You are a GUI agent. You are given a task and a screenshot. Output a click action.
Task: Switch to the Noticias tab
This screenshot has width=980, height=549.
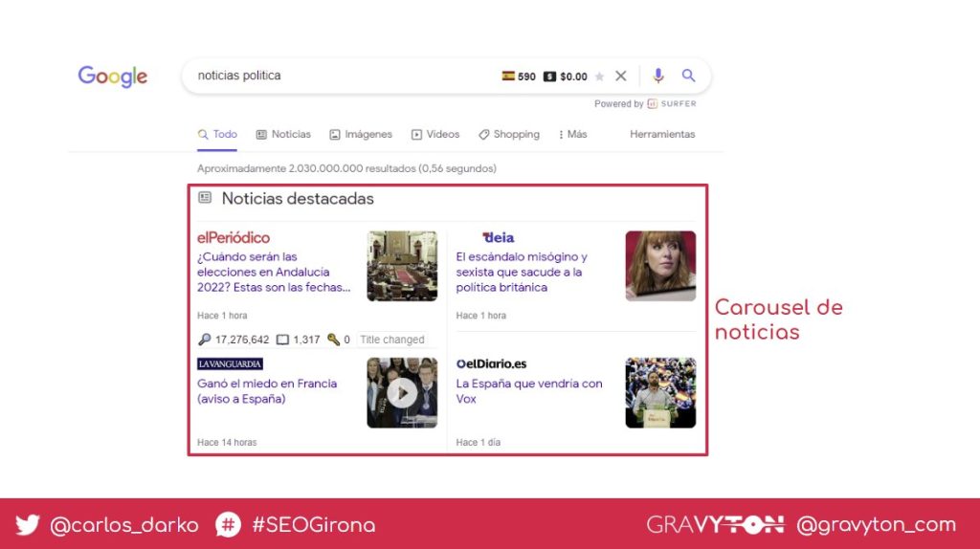pos(283,134)
